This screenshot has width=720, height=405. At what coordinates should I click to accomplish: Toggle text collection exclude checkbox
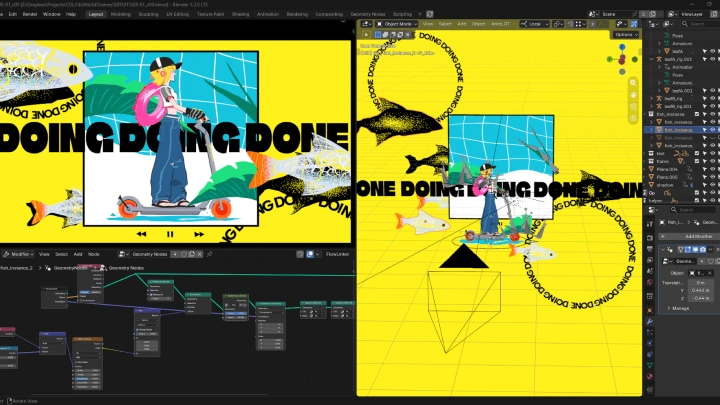(x=697, y=153)
